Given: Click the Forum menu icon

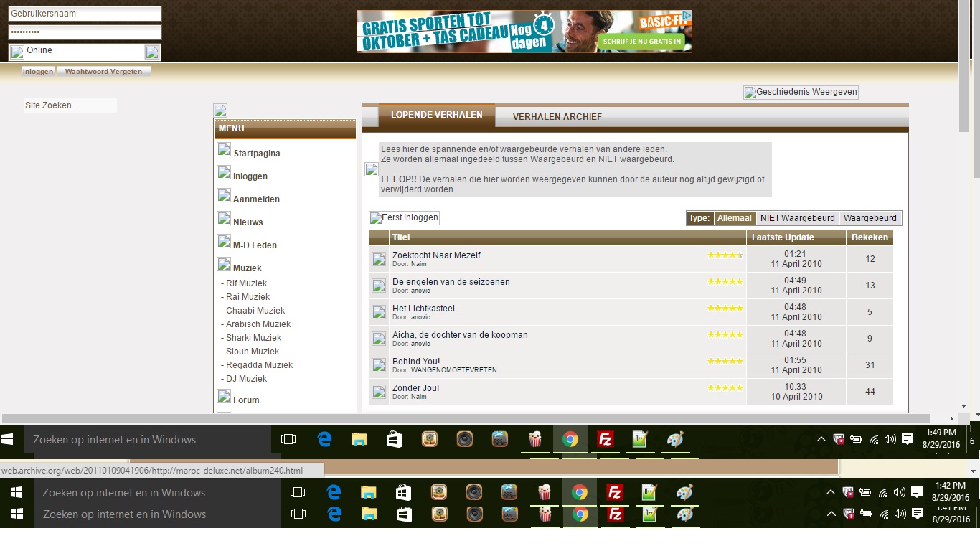Looking at the screenshot, I should 224,397.
